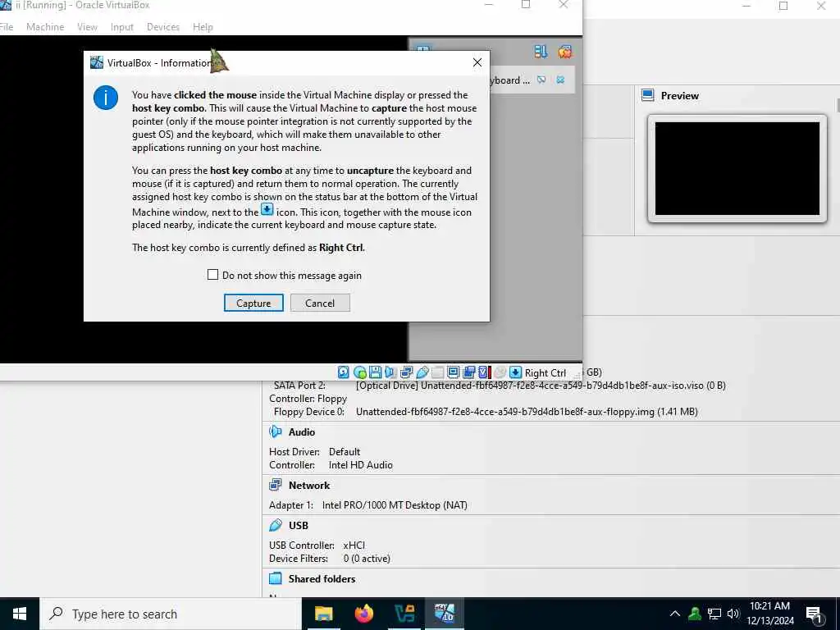Click the Network section header
The height and width of the screenshot is (630, 840).
[309, 486]
